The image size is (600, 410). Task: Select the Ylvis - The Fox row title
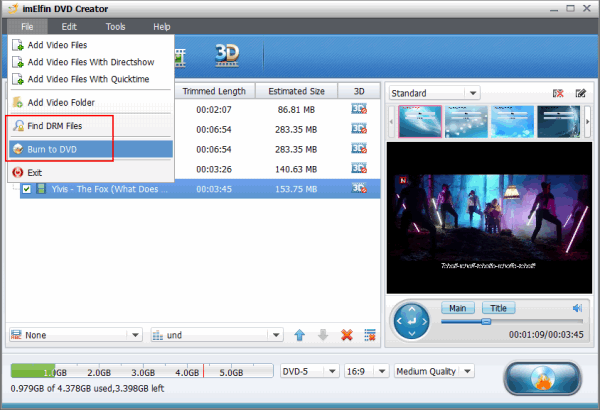(109, 189)
